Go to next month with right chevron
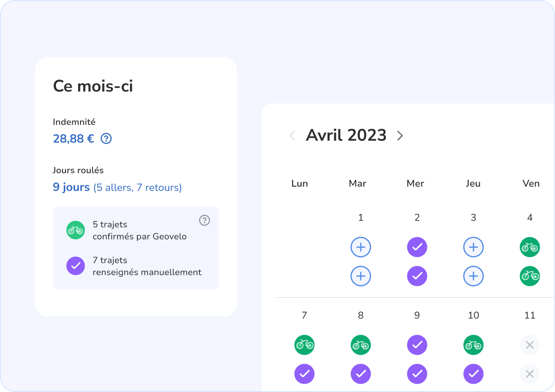The image size is (555, 392). point(400,135)
